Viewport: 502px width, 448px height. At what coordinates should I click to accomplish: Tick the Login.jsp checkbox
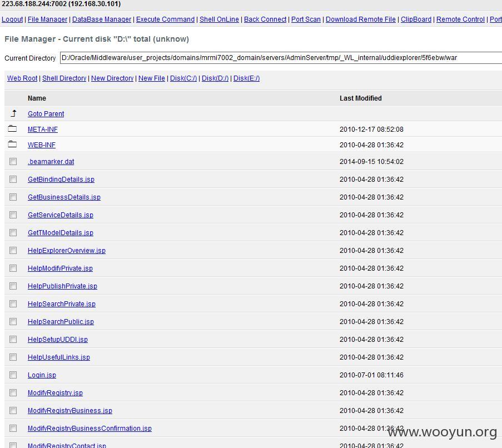[13, 375]
